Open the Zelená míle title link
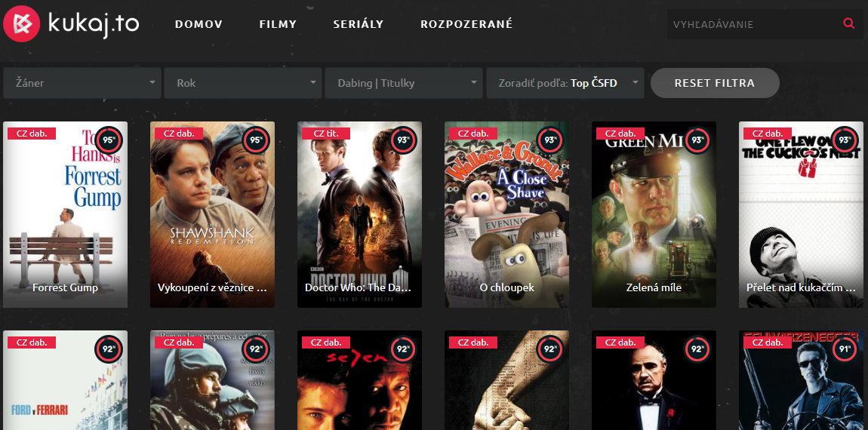868x430 pixels. (x=654, y=287)
